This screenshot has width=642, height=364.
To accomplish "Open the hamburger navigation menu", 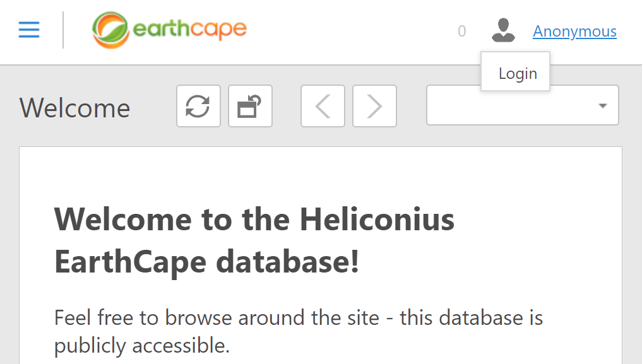I will 29,30.
